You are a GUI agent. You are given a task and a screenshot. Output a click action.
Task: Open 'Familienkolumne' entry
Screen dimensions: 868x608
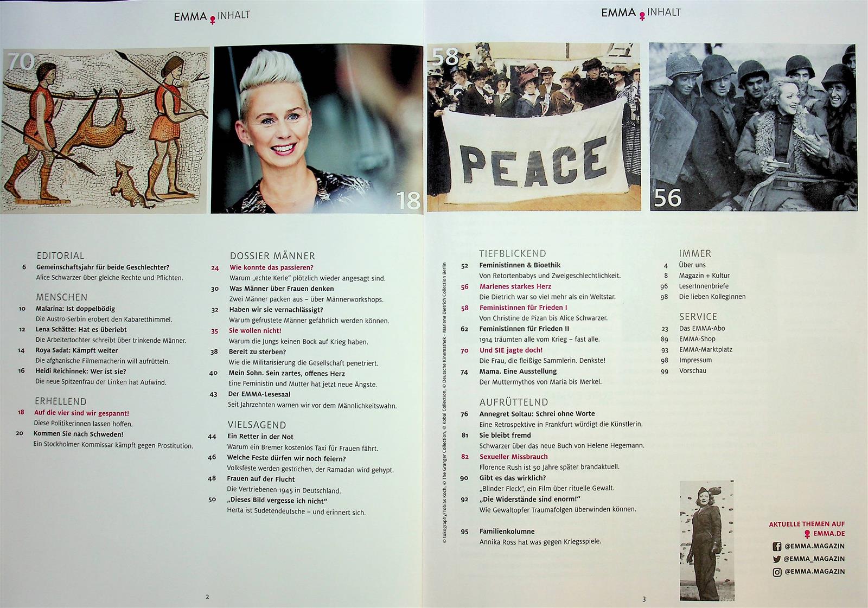[507, 532]
